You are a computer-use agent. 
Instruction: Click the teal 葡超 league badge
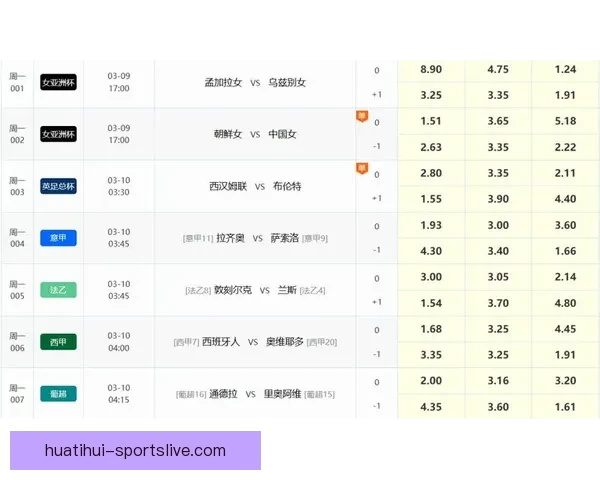tap(58, 393)
